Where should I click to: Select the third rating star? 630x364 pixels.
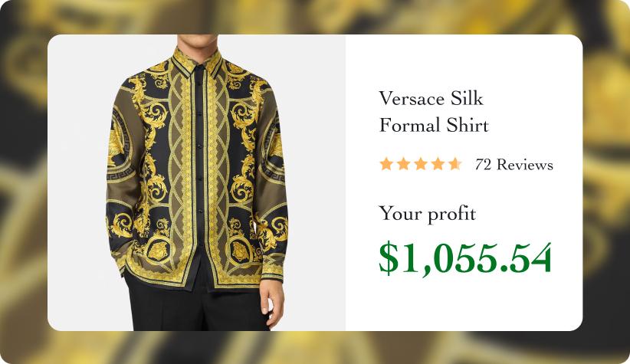(x=421, y=164)
